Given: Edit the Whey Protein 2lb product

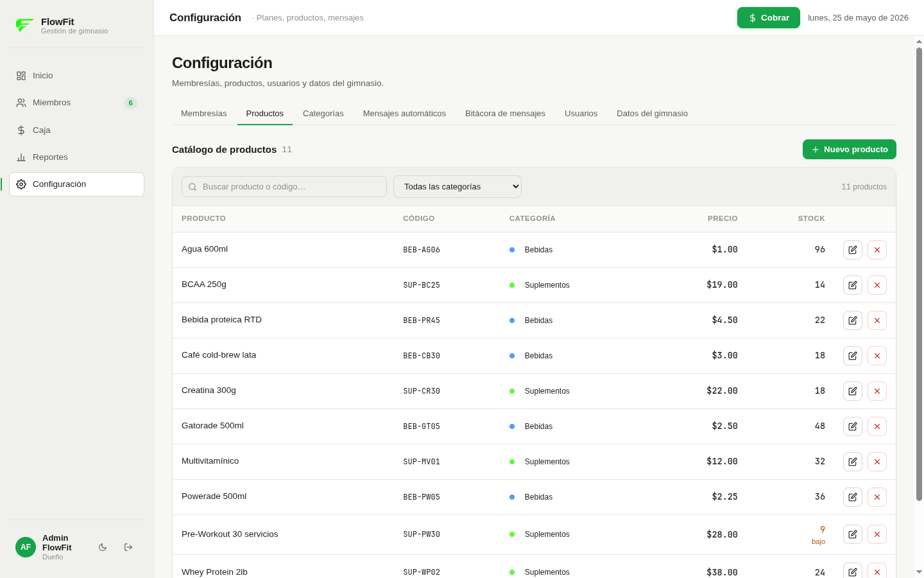Looking at the screenshot, I should (852, 571).
